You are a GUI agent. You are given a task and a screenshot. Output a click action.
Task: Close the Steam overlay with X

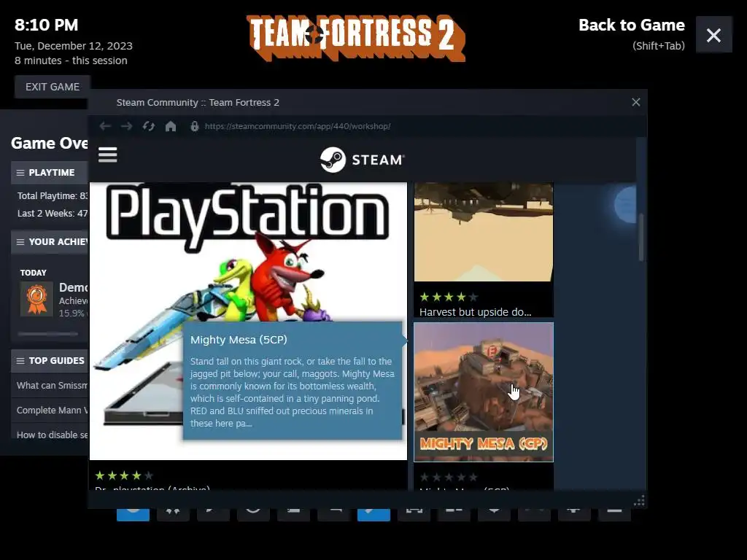click(x=713, y=35)
